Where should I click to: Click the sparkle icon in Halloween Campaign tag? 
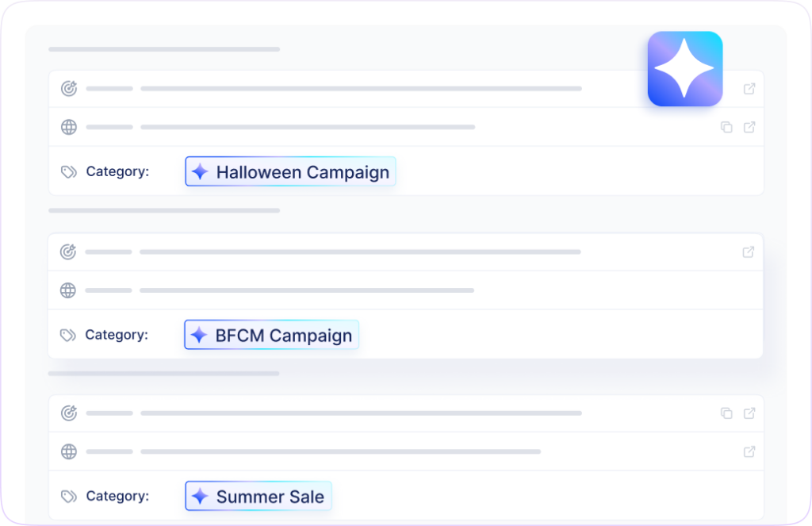(x=201, y=171)
